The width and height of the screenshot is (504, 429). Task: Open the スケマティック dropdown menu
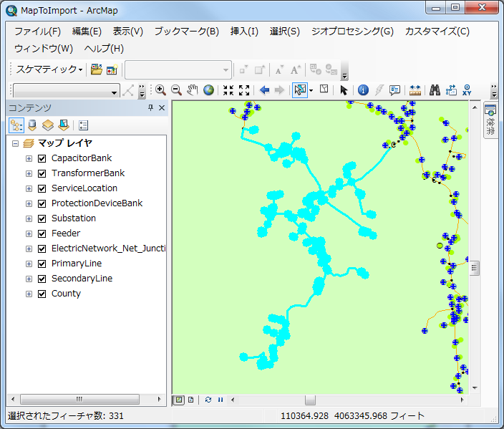pyautogui.click(x=49, y=69)
